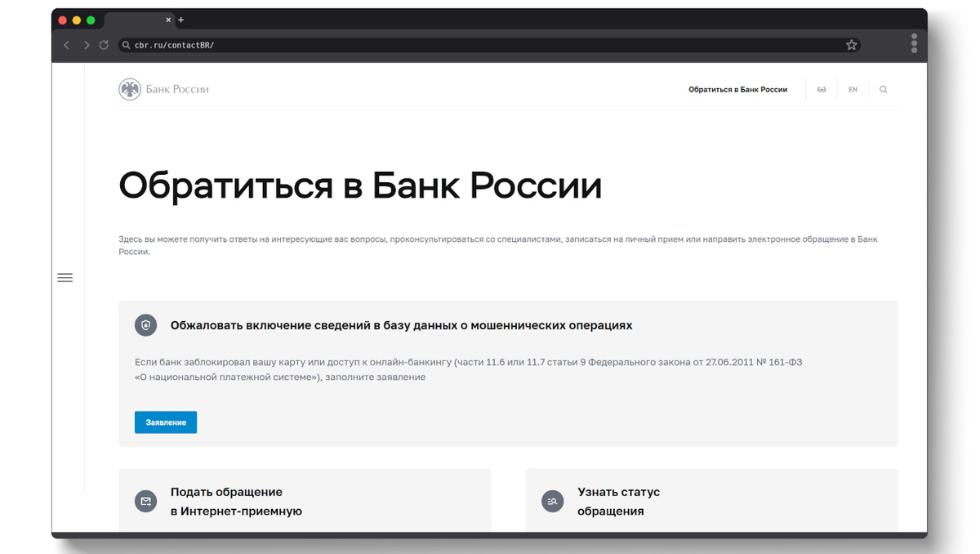980x554 pixels.
Task: Switch language to EN
Action: click(853, 90)
